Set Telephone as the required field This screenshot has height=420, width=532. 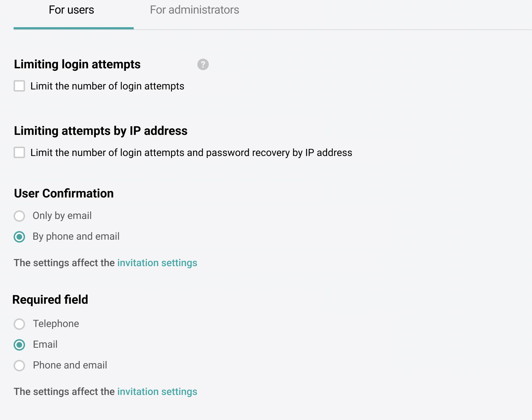pos(19,324)
